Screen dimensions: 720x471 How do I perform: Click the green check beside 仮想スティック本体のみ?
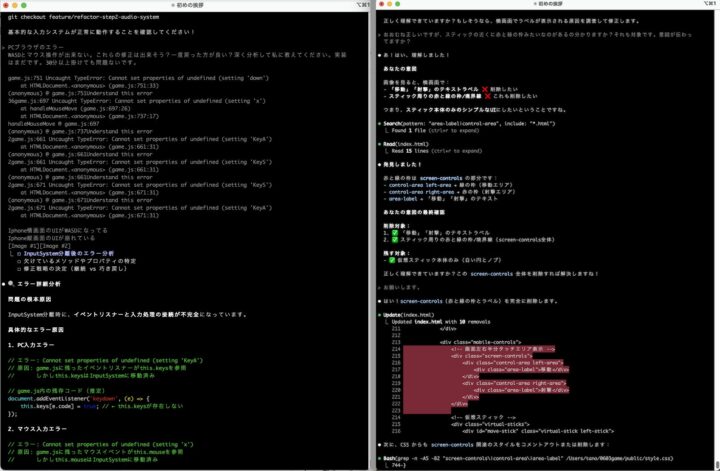tap(392, 260)
